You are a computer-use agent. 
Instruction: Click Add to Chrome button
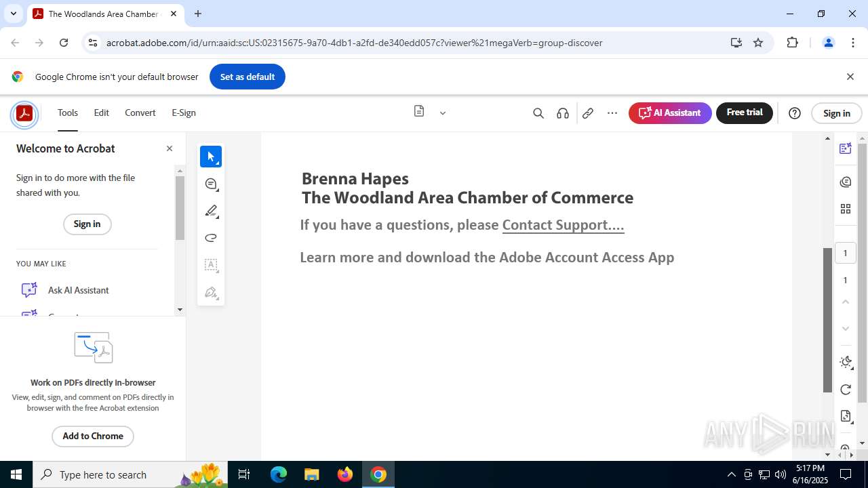pyautogui.click(x=93, y=436)
